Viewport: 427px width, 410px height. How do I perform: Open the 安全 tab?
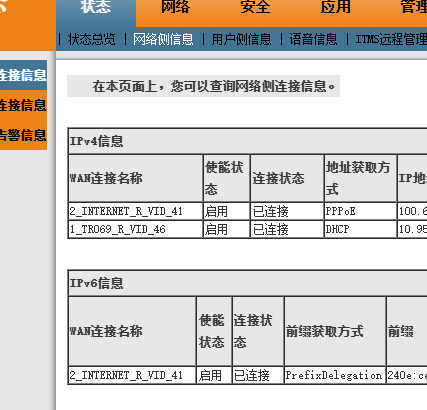[x=255, y=7]
